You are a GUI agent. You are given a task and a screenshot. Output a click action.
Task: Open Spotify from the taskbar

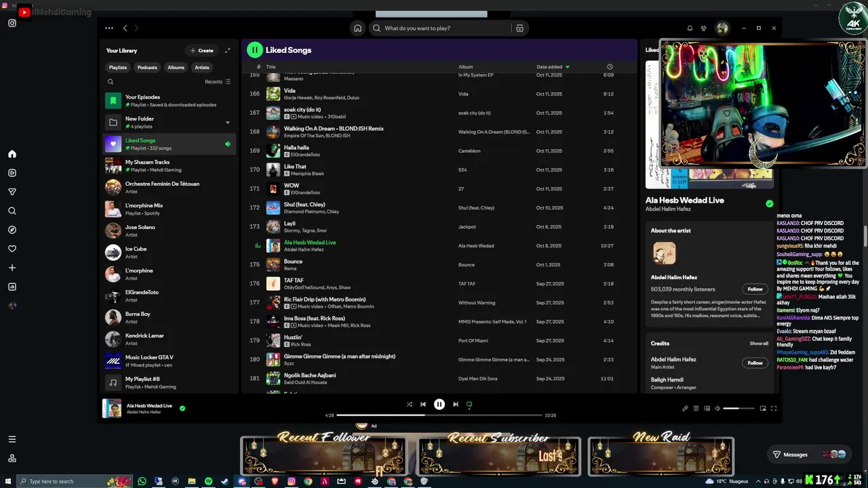(x=208, y=481)
